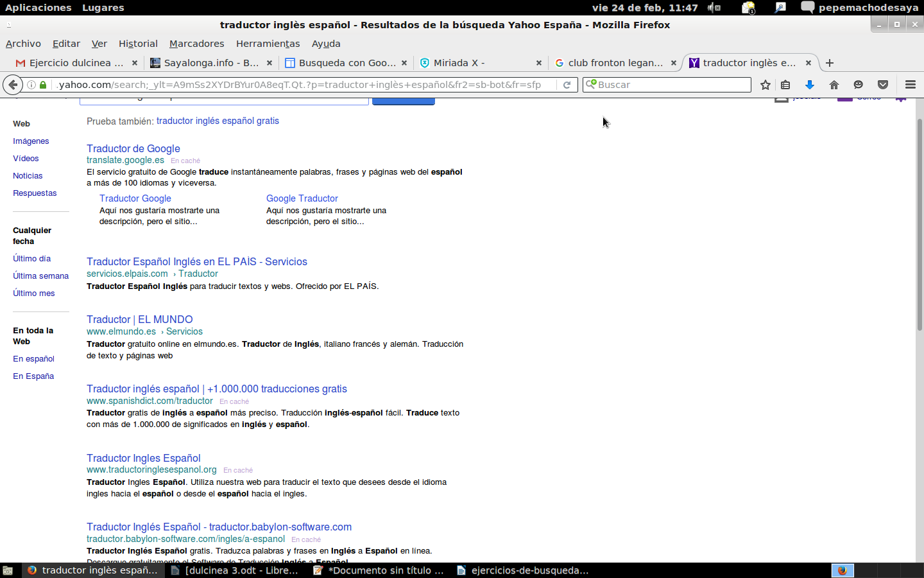Screen dimensions: 924x578
Task: Filter results by Último mes
Action: click(x=34, y=293)
